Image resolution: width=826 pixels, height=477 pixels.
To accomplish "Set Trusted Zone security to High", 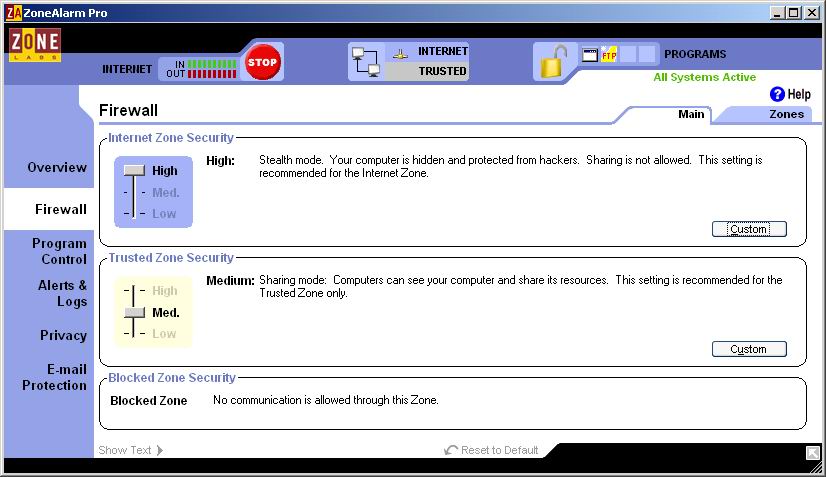I will (x=164, y=290).
